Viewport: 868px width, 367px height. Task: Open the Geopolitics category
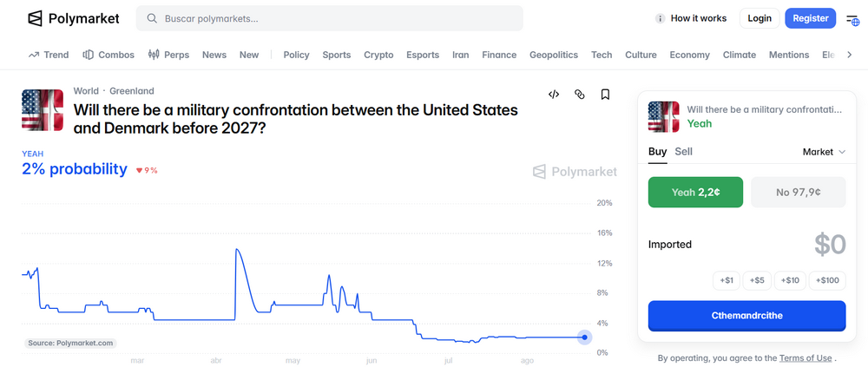(x=554, y=55)
